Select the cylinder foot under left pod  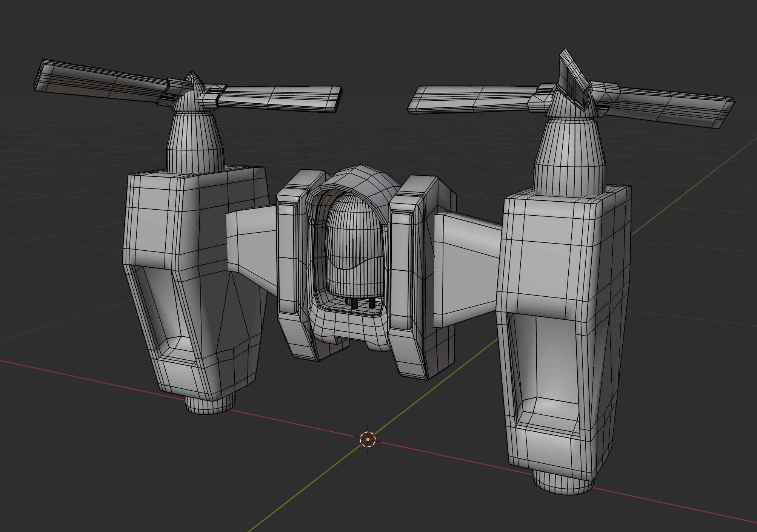tap(208, 406)
